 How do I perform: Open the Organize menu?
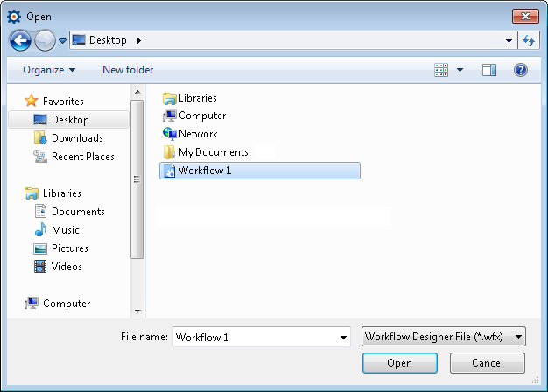[x=49, y=70]
